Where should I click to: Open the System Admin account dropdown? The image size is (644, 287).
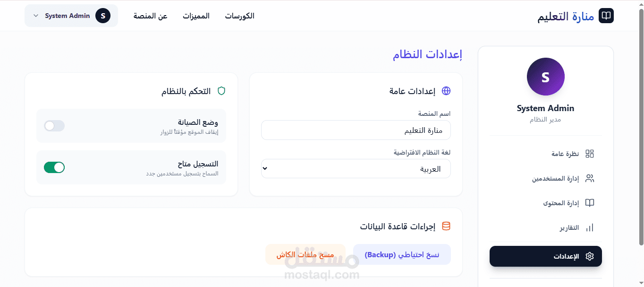coord(71,16)
